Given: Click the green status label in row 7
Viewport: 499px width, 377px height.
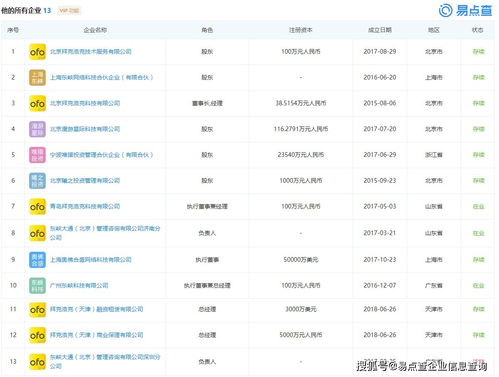Looking at the screenshot, I should pos(478,206).
